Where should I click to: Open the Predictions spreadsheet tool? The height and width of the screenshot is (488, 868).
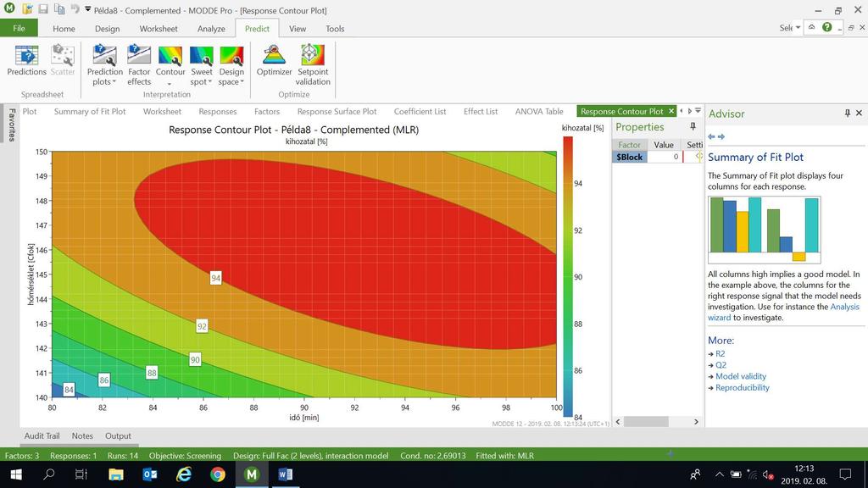26,60
